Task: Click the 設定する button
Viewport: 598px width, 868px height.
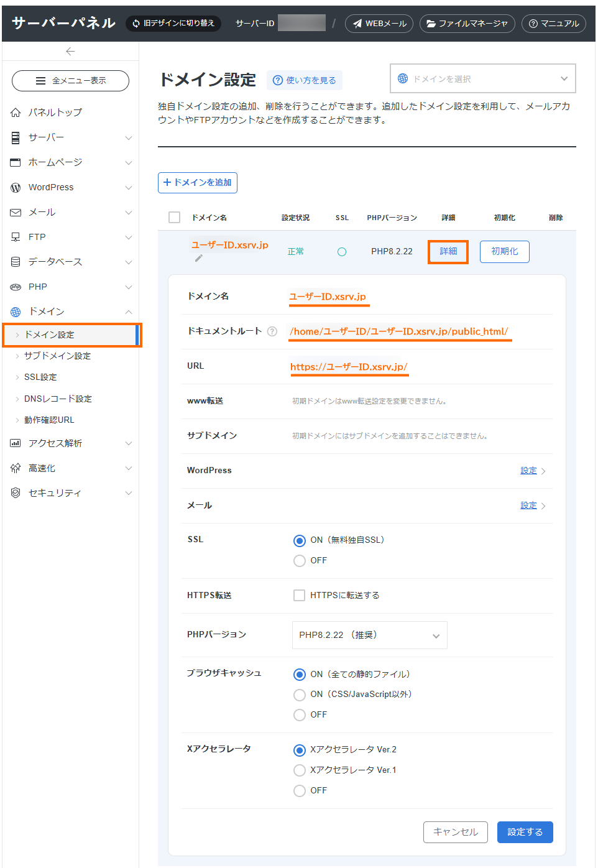Action: click(x=525, y=832)
